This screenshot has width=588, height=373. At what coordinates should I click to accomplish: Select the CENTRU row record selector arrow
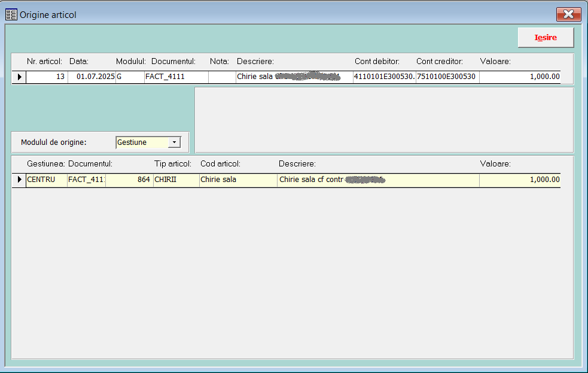click(19, 180)
